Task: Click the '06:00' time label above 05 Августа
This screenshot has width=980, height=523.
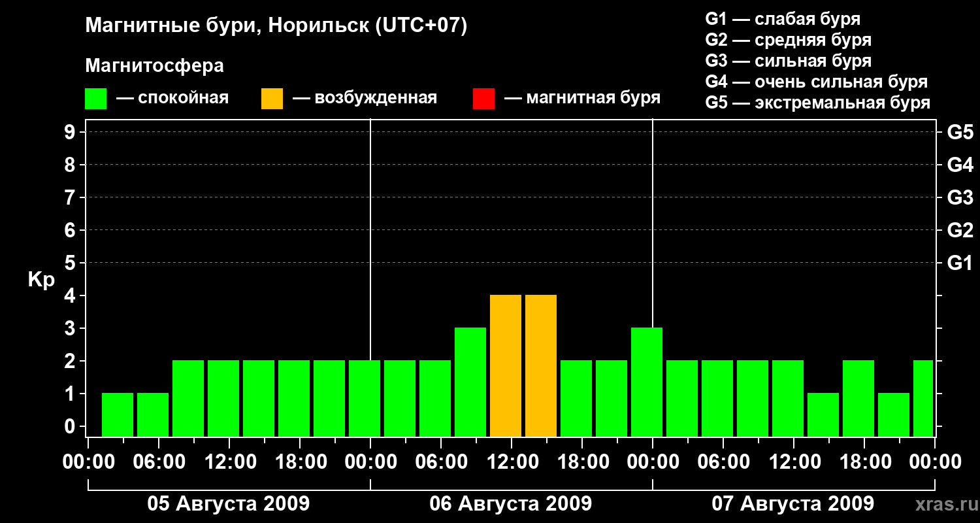Action: [x=159, y=462]
